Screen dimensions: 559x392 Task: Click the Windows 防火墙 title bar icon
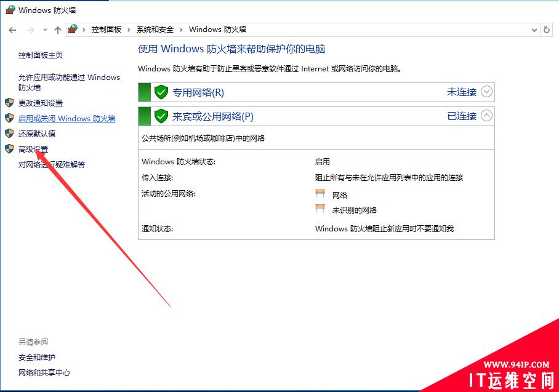click(10, 10)
